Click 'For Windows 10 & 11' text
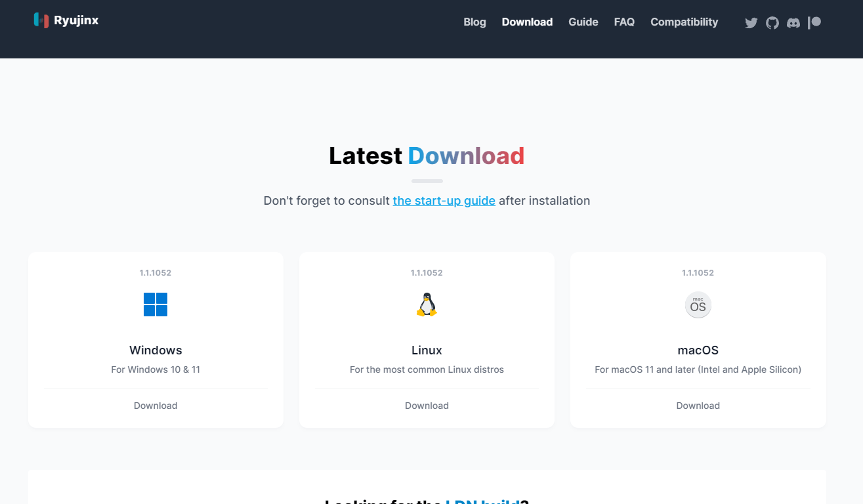 click(x=156, y=369)
